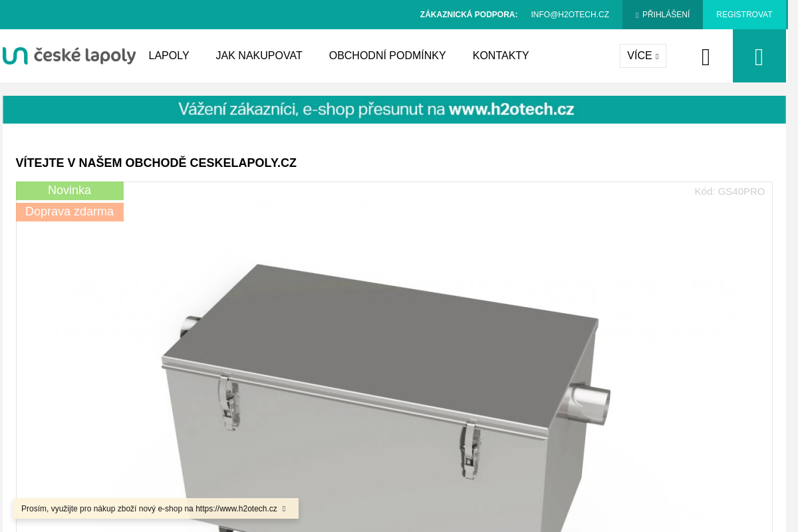Expand the Více menu dropdown

642,56
